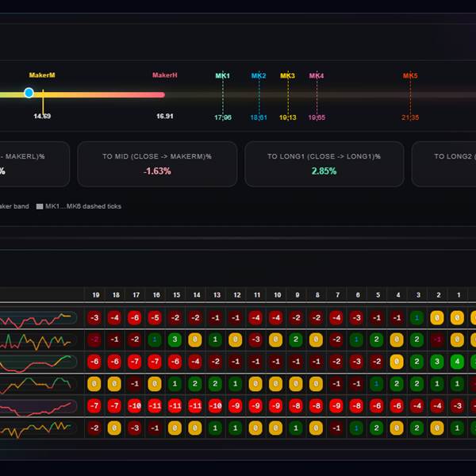Click the -4 cell in column 7
476x476 pixels.
(336, 318)
